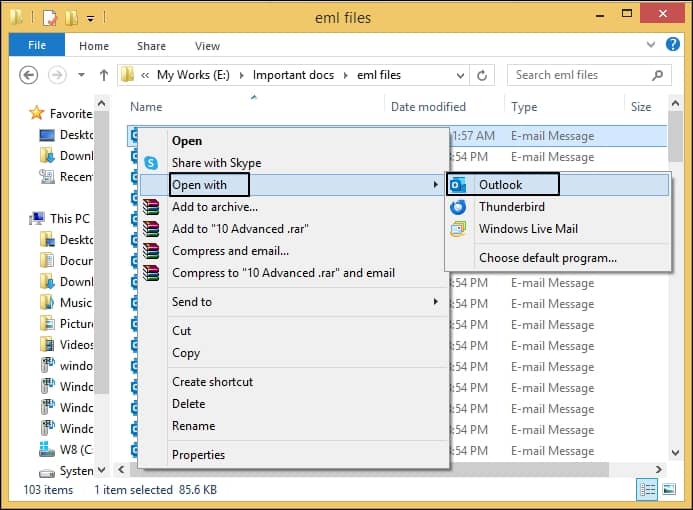Choose Cut from the context menu
This screenshot has height=510, width=693.
coord(293,331)
